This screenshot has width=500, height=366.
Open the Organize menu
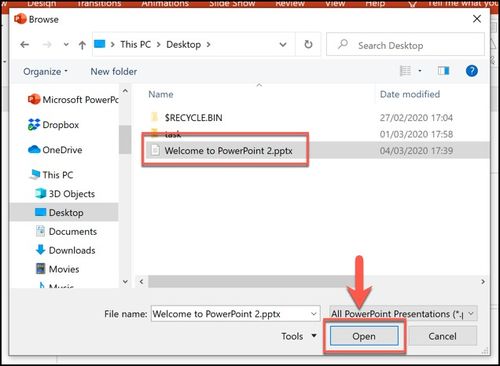(45, 71)
